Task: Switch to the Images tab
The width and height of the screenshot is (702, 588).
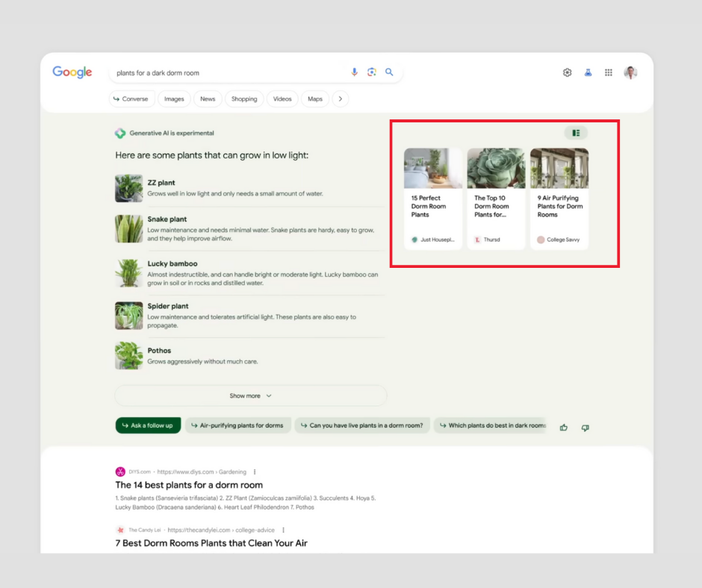Action: click(174, 98)
